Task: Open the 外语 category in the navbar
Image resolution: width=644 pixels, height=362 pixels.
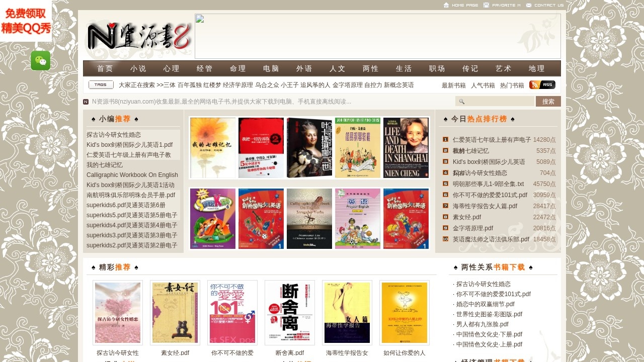Action: tap(304, 68)
